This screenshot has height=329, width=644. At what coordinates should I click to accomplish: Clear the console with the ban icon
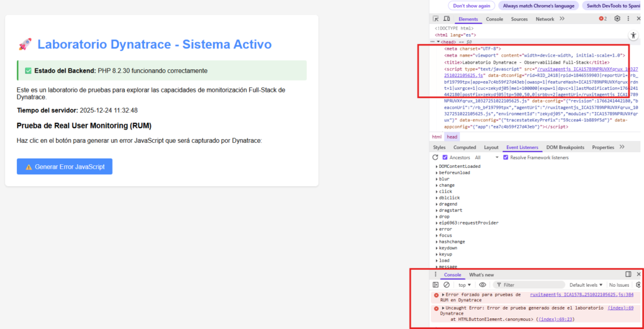click(x=447, y=285)
